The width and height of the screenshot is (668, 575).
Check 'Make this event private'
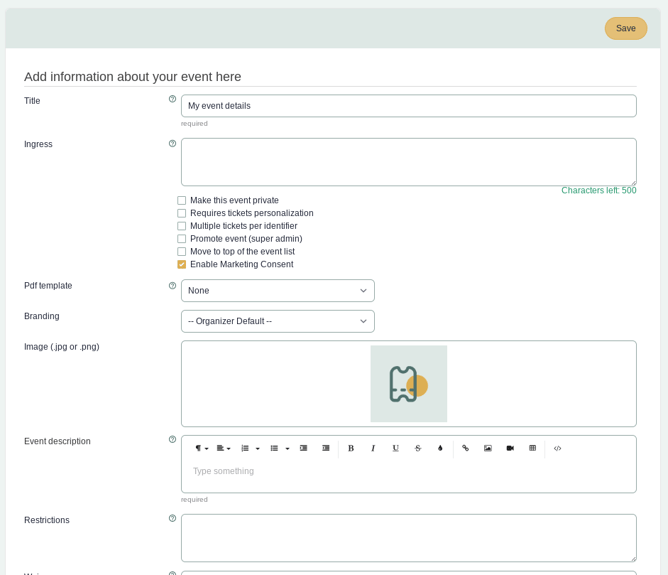[182, 201]
